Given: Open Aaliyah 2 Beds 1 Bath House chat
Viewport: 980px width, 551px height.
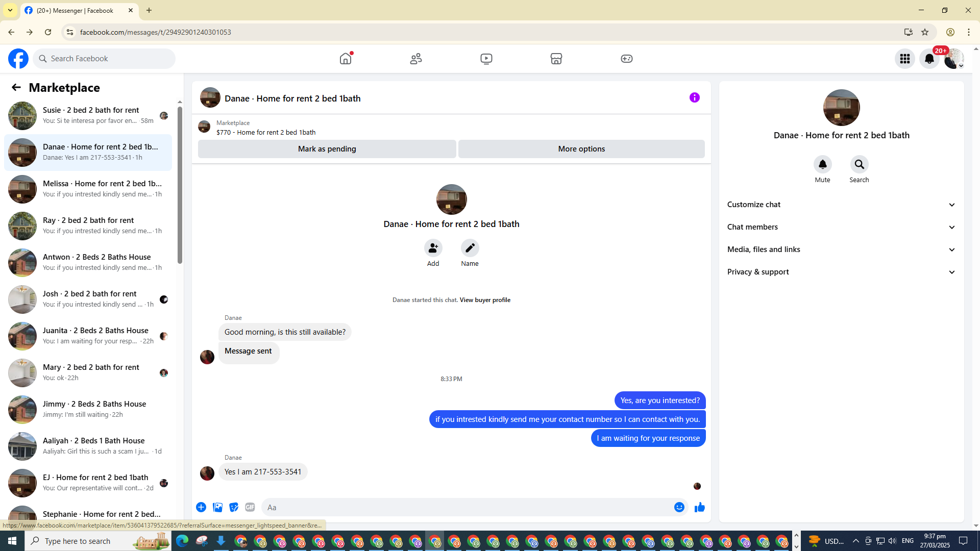Looking at the screenshot, I should coord(88,446).
